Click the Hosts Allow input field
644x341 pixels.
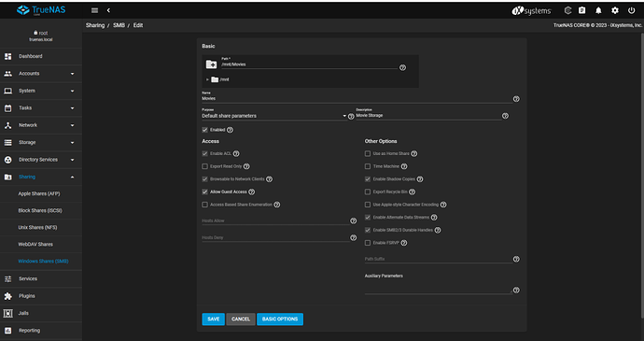[275, 220]
